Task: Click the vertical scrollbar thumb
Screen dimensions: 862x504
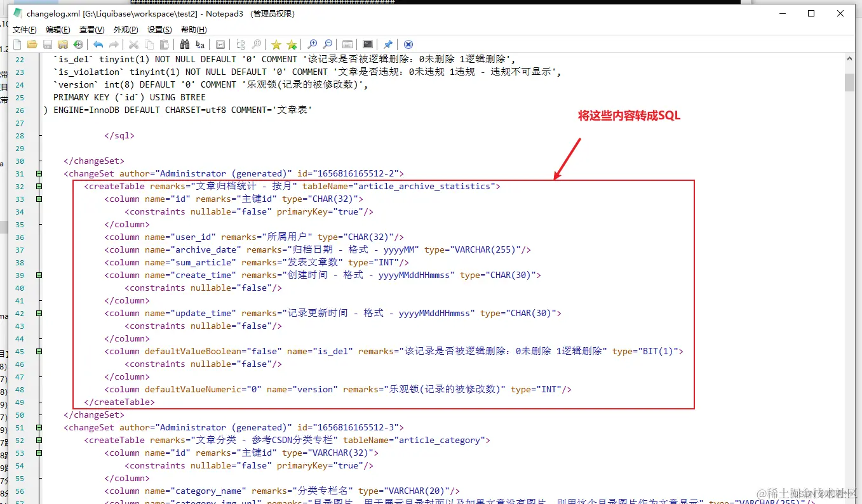Action: (x=849, y=82)
